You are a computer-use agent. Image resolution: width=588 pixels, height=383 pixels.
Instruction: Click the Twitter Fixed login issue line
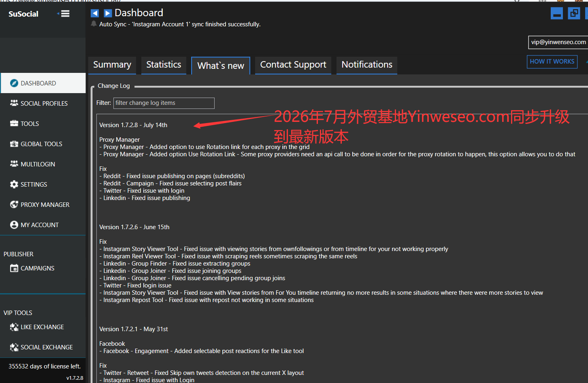(135, 285)
